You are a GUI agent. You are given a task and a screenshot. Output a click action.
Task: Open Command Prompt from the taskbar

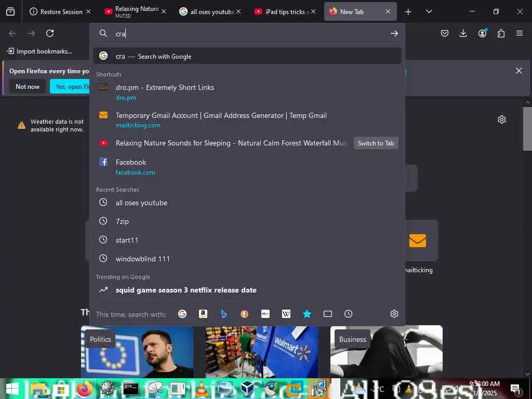[x=130, y=389]
